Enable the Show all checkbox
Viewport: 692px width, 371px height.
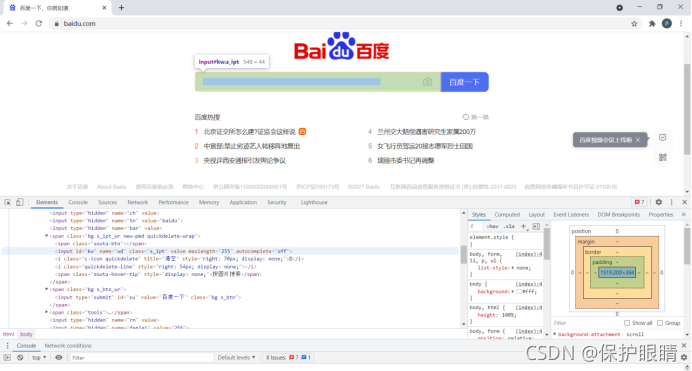(x=627, y=323)
